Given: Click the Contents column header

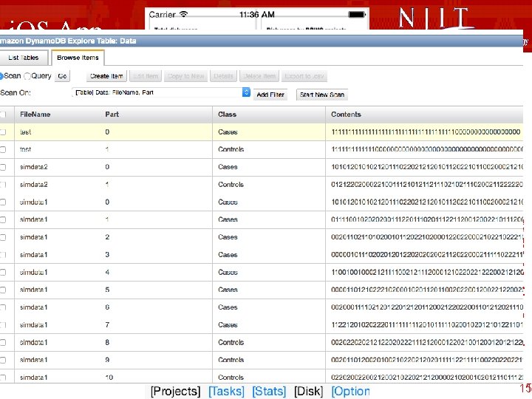Looking at the screenshot, I should [x=346, y=115].
